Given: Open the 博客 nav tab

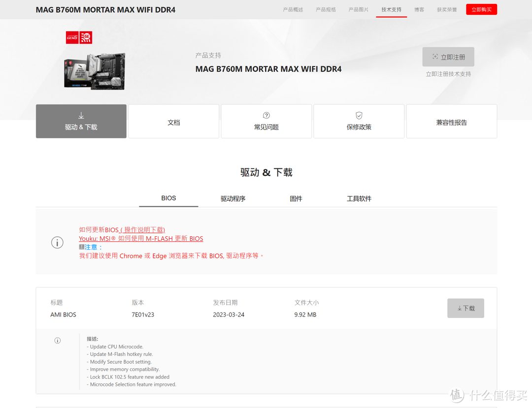Looking at the screenshot, I should (419, 9).
